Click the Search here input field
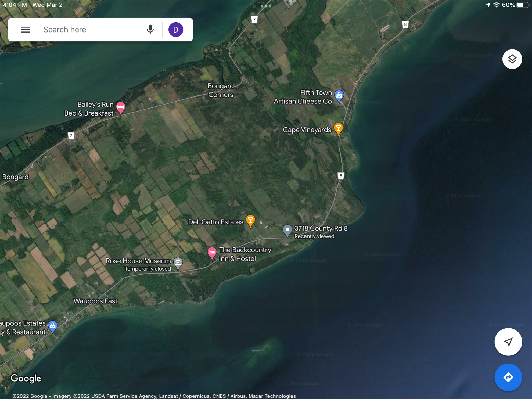Screen dimensions: 532x399 click(x=91, y=30)
